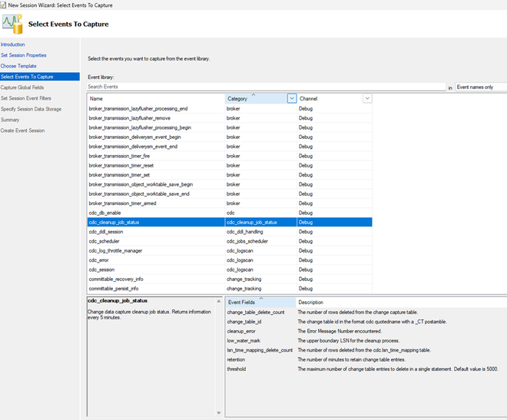Click the Description column header

311,303
